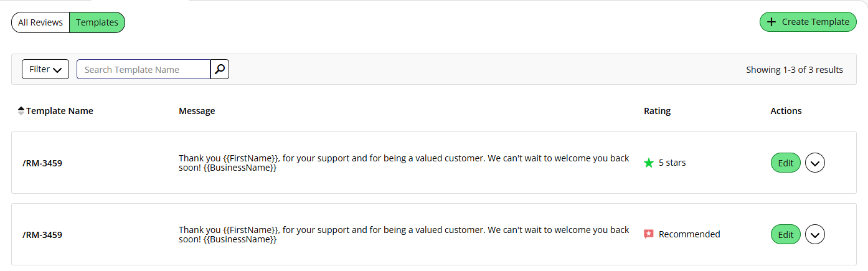The height and width of the screenshot is (271, 868).
Task: Switch to the All Reviews tab
Action: tap(40, 22)
